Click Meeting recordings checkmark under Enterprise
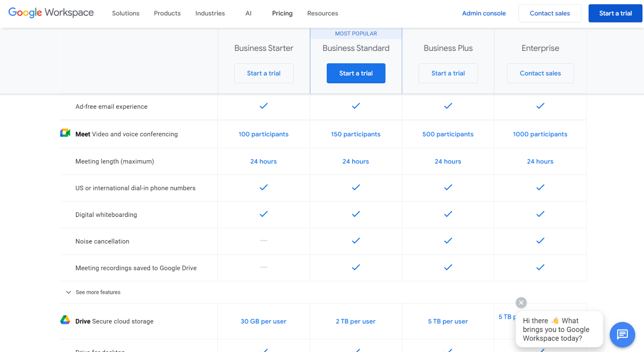Image resolution: width=644 pixels, height=352 pixels. 540,267
